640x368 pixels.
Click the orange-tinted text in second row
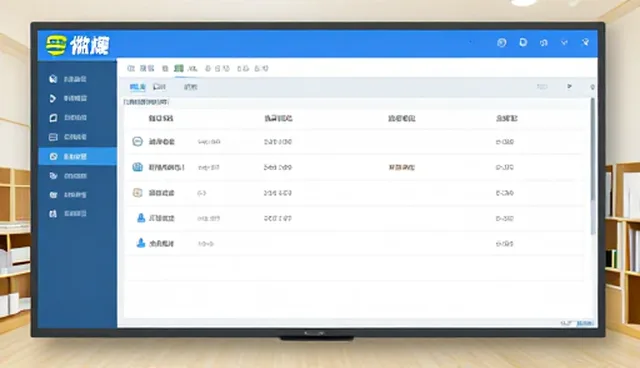[402, 167]
